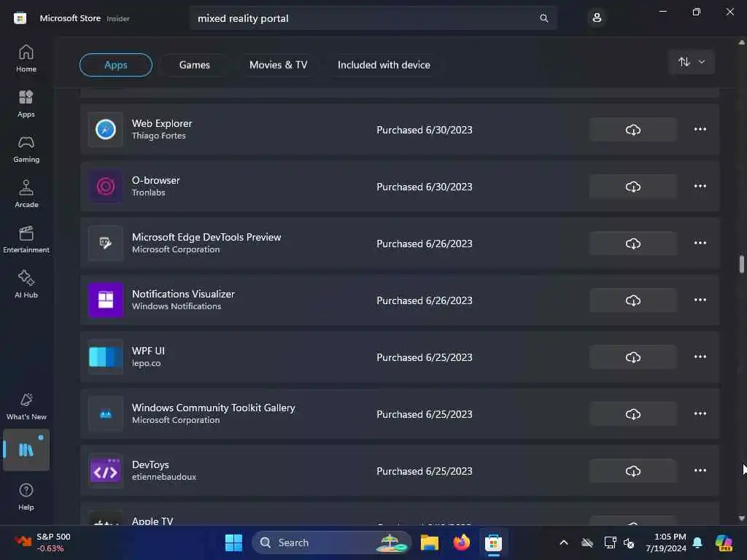Open DevToys app icon
The width and height of the screenshot is (747, 560).
click(106, 471)
